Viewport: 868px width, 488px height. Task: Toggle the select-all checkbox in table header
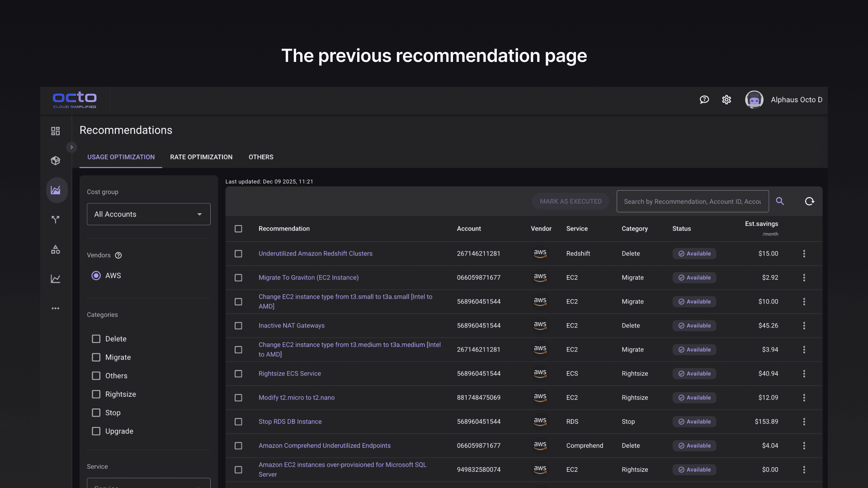238,229
